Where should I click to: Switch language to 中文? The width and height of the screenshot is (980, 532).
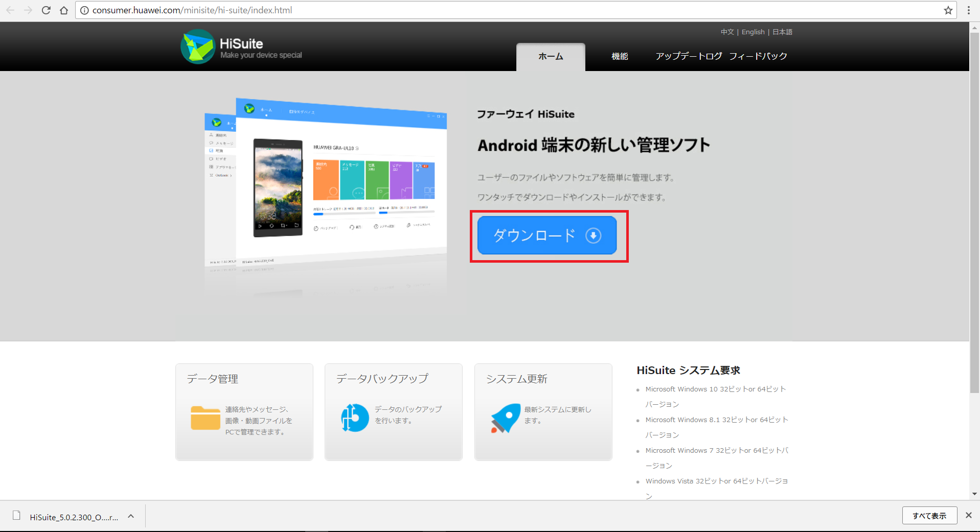pos(727,32)
